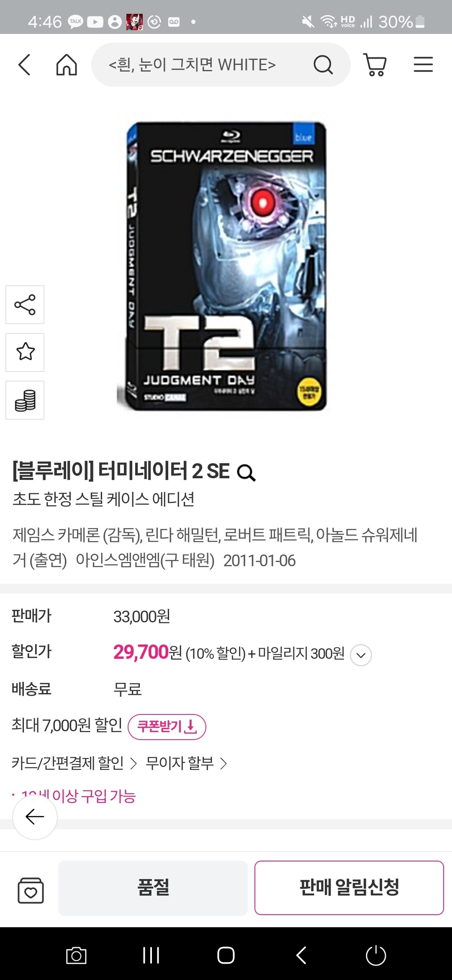Tap the search magnifier in search bar
This screenshot has height=980, width=452.
[x=323, y=65]
